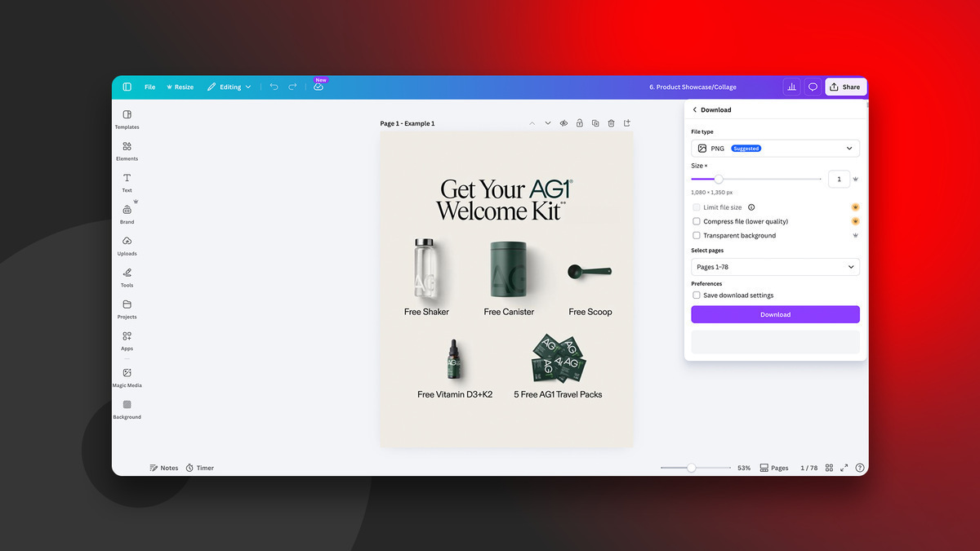Hide the page using the eye icon
The height and width of the screenshot is (551, 980).
[x=563, y=123]
